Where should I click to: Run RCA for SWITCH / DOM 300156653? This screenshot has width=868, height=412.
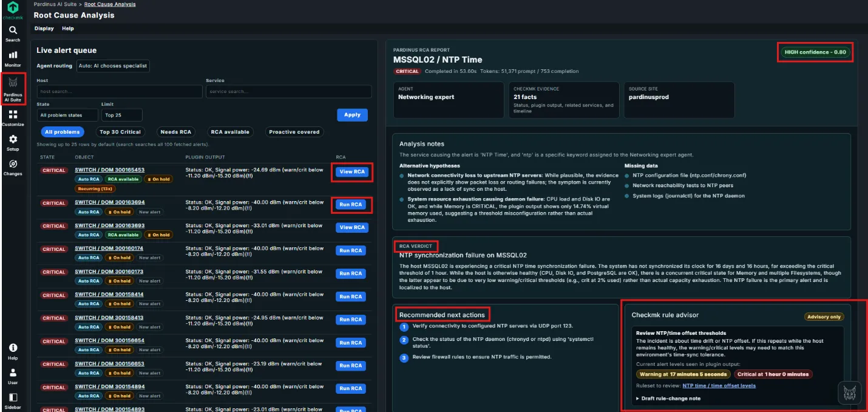click(351, 366)
